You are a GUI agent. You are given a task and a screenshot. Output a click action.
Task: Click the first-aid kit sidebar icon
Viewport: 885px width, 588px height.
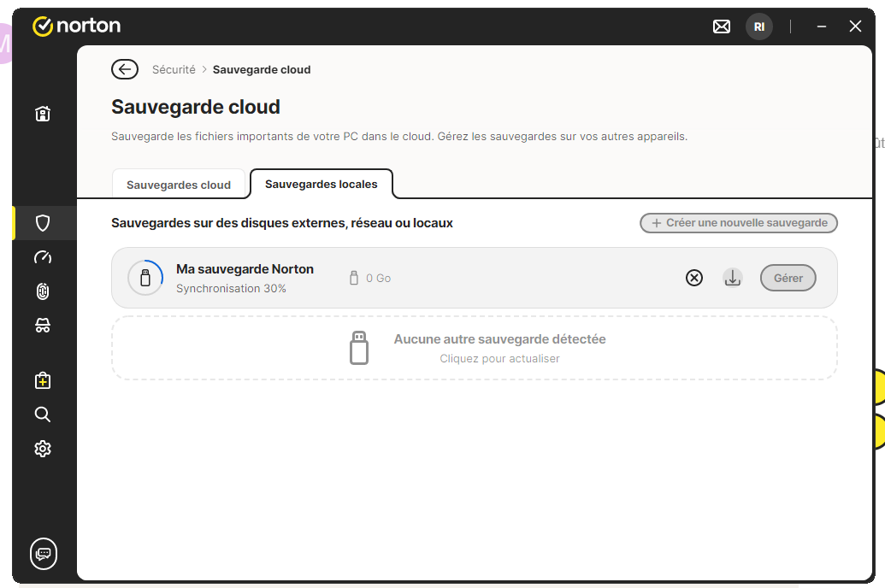click(x=43, y=380)
